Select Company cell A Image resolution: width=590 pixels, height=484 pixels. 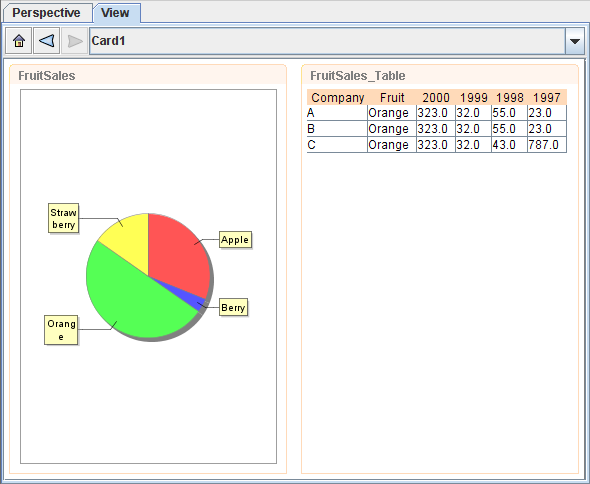coord(337,113)
